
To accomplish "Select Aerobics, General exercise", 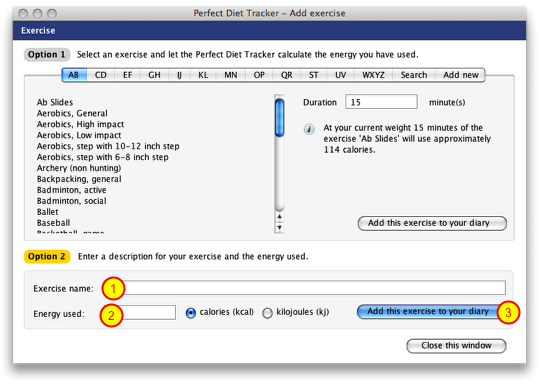I will tap(72, 113).
